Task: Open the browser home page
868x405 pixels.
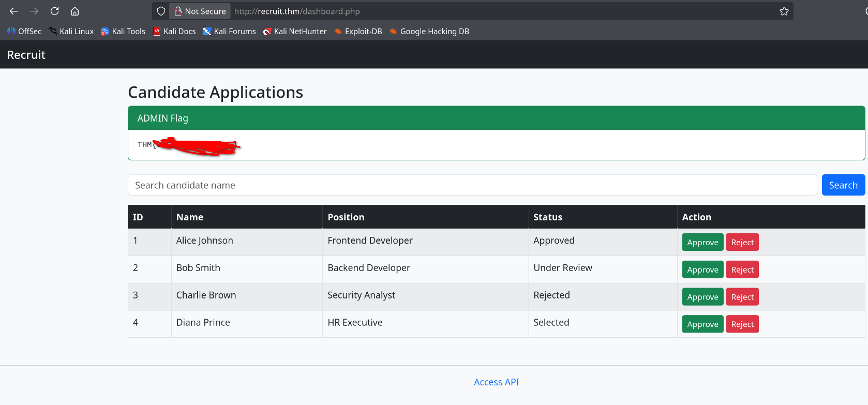Action: (75, 11)
